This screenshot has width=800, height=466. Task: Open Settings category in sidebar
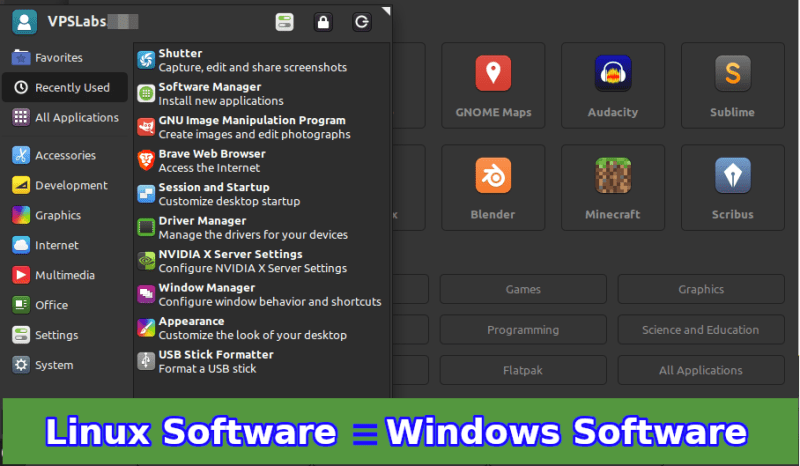pos(65,335)
